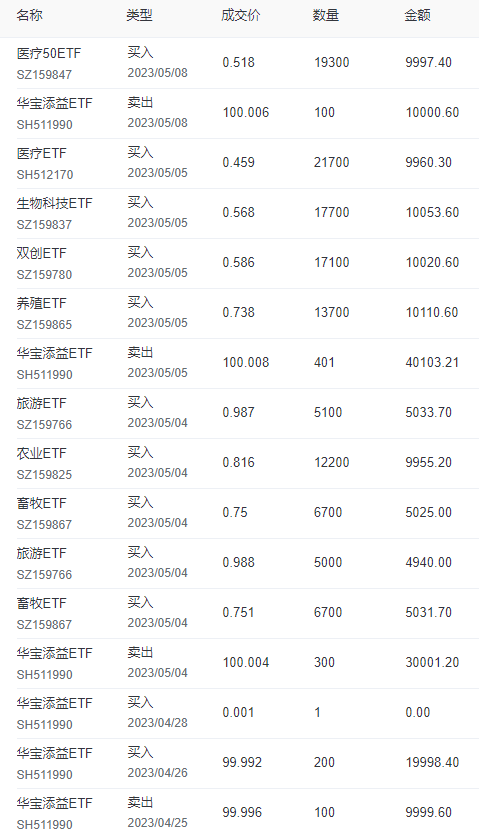Select the 99.992 price cell
The image size is (479, 836).
click(x=242, y=762)
